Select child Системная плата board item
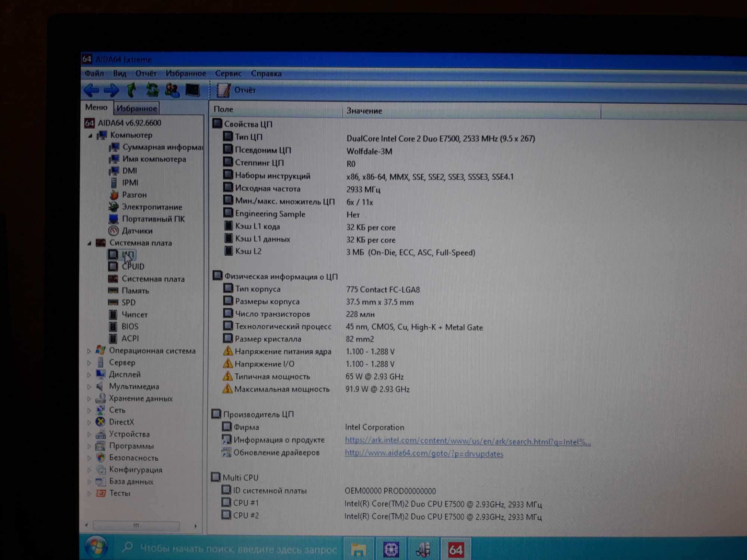Screen dimensions: 747x560 click(x=146, y=279)
